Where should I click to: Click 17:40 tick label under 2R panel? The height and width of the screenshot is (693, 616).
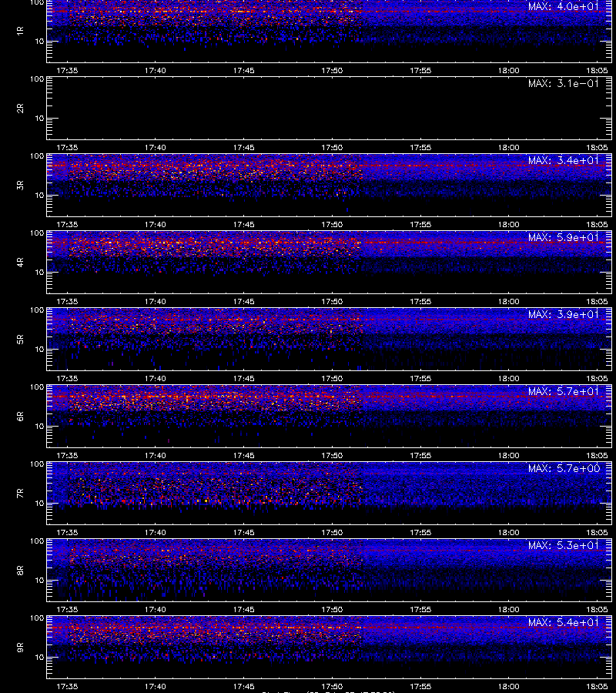[x=156, y=148]
